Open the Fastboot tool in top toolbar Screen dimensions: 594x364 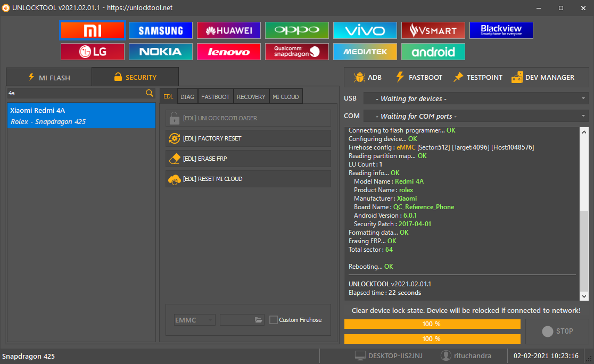419,77
